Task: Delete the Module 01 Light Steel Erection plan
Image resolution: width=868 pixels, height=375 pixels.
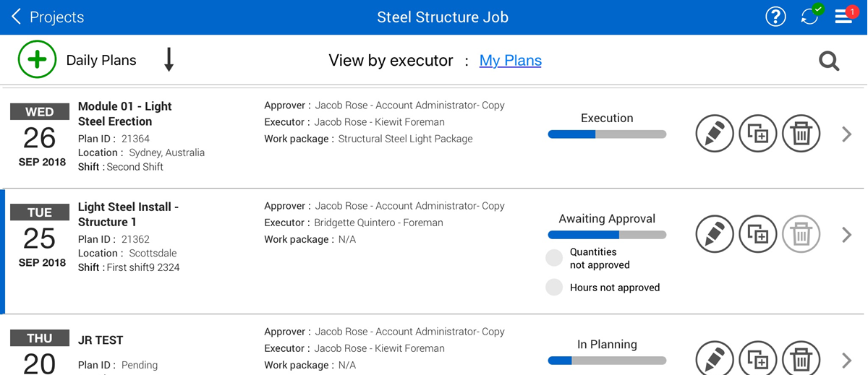Action: click(x=801, y=134)
